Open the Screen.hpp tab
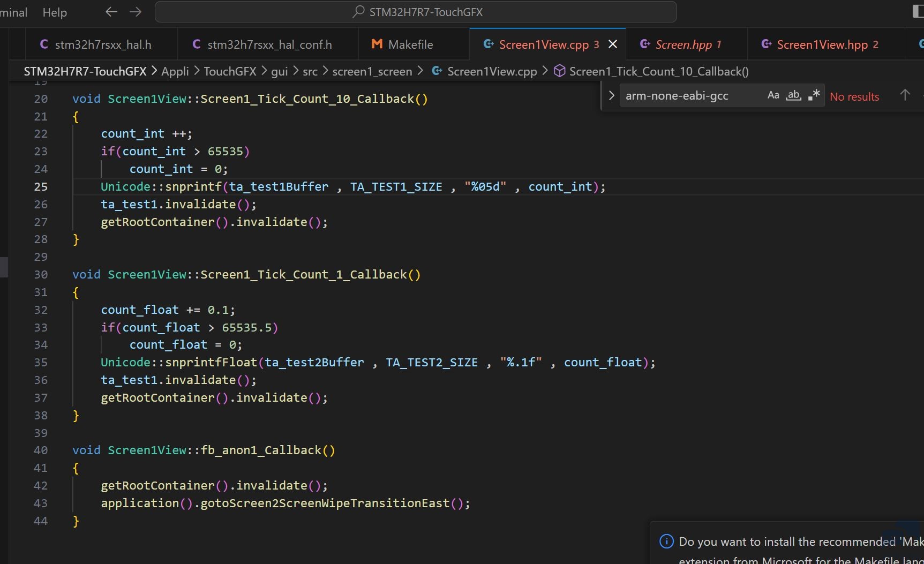This screenshot has height=564, width=924. pyautogui.click(x=681, y=44)
